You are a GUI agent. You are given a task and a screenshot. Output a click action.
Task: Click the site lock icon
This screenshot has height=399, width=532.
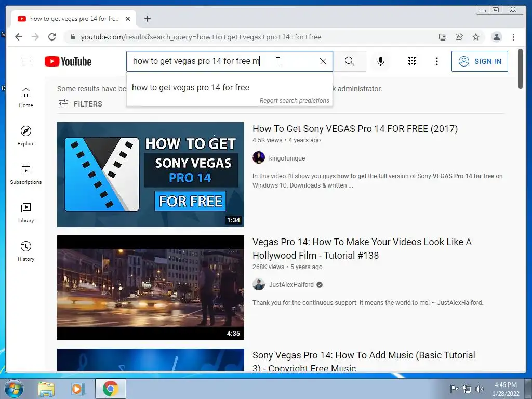point(72,37)
